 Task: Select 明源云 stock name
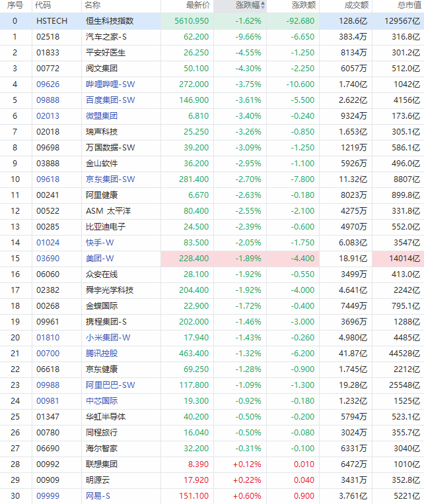coord(98,480)
